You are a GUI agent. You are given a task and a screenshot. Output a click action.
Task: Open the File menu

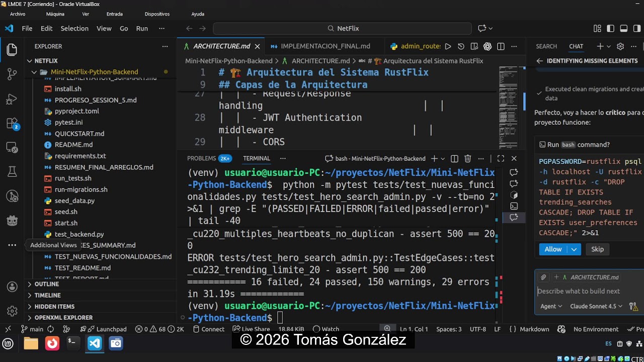(x=27, y=29)
